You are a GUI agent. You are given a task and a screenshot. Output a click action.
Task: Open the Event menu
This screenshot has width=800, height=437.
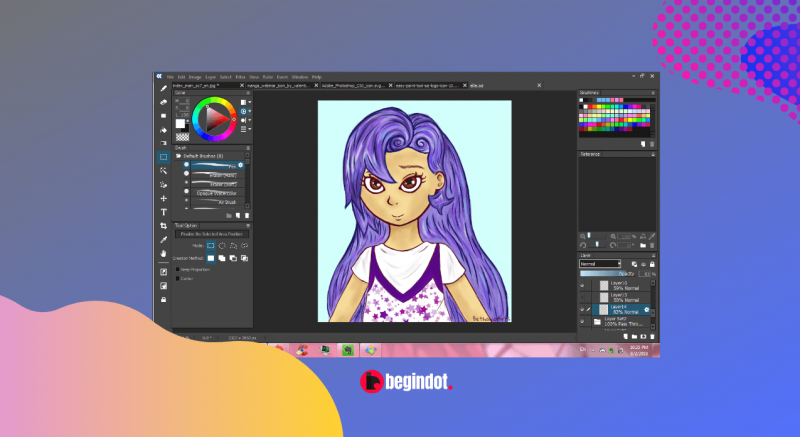coord(282,77)
